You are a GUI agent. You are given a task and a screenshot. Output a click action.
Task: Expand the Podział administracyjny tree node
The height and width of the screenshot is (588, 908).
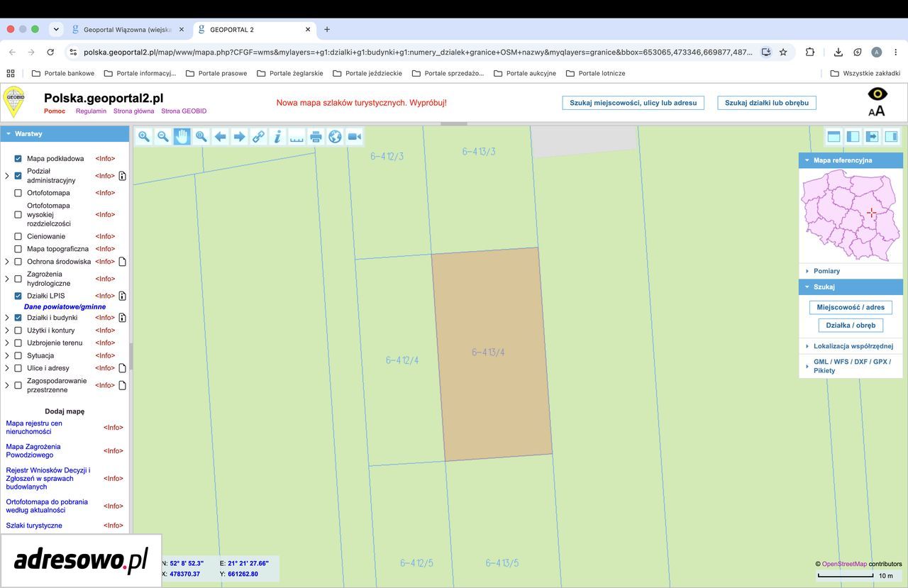tap(7, 176)
